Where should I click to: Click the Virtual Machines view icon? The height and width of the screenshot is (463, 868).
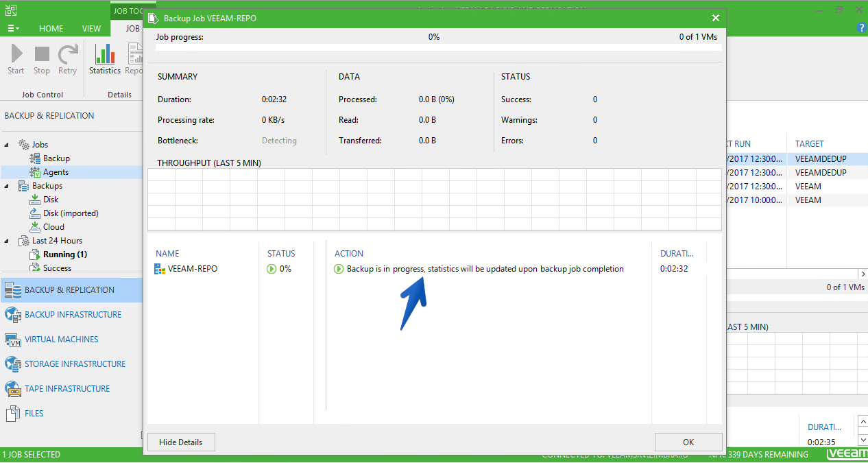pyautogui.click(x=13, y=340)
